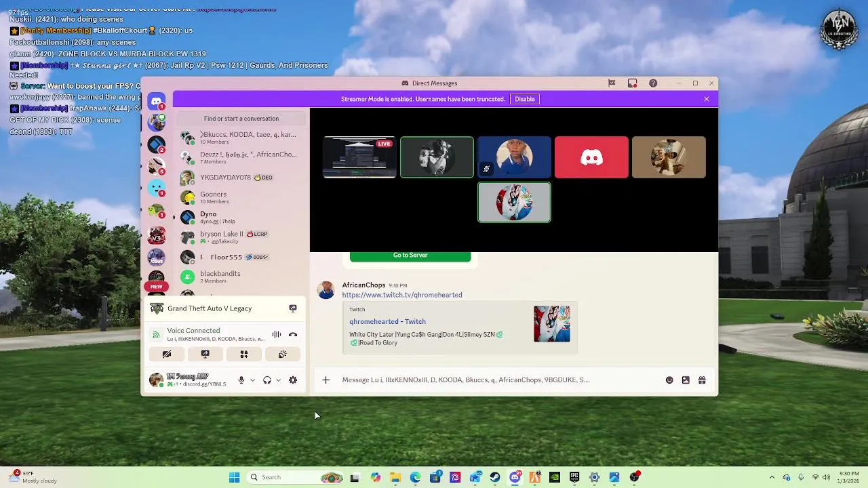Image resolution: width=868 pixels, height=488 pixels.
Task: Open the activities launcher button
Action: point(244,354)
